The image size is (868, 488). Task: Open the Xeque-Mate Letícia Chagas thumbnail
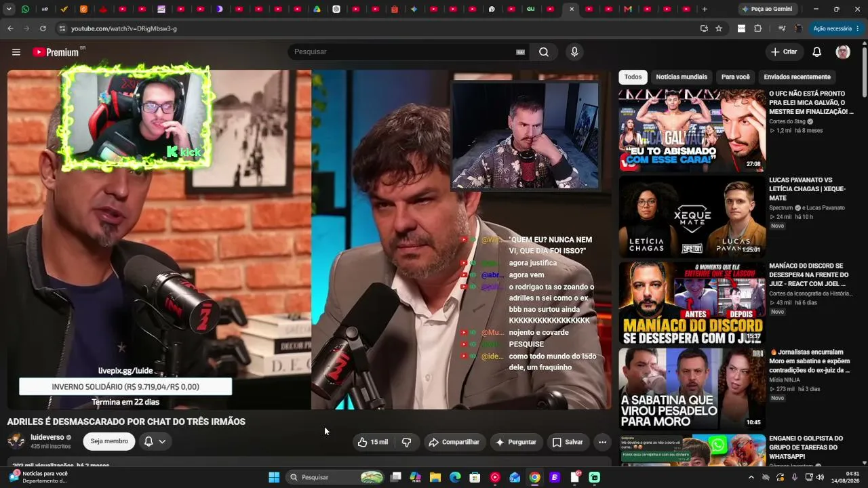tap(692, 216)
